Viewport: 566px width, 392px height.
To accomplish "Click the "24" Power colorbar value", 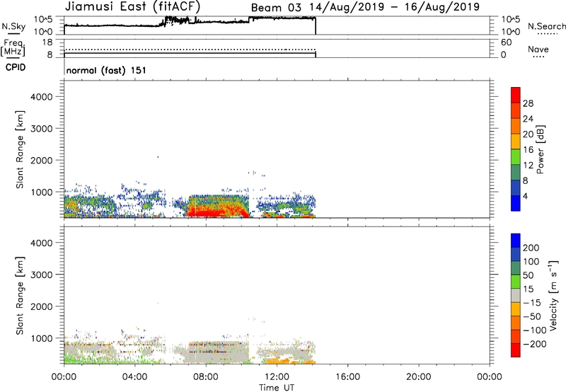I will point(528,119).
